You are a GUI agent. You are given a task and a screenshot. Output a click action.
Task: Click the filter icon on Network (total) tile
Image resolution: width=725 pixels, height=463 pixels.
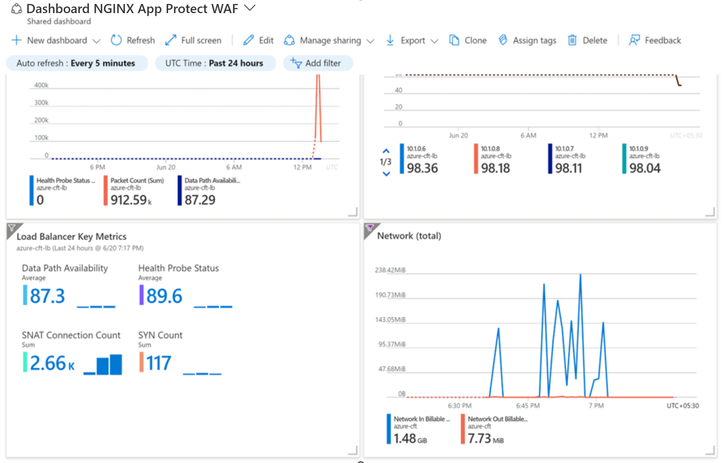coord(370,228)
